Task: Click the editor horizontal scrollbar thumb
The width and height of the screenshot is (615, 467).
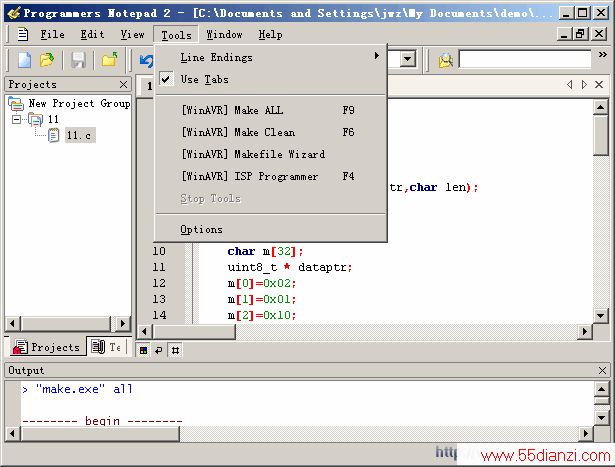Action: [194, 332]
